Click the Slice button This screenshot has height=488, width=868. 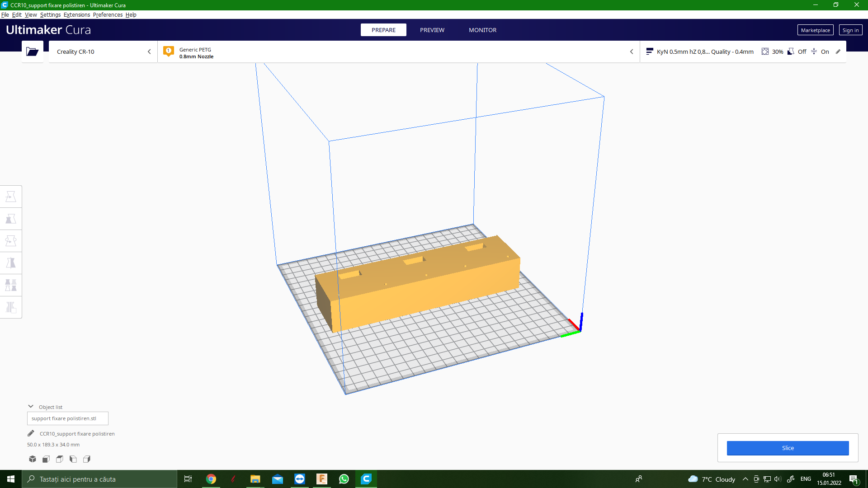pyautogui.click(x=787, y=448)
